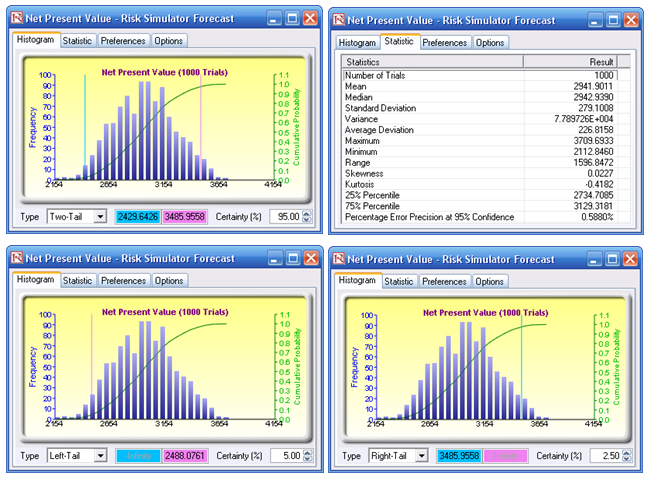
Task: Select the Skewness row
Action: click(480, 173)
